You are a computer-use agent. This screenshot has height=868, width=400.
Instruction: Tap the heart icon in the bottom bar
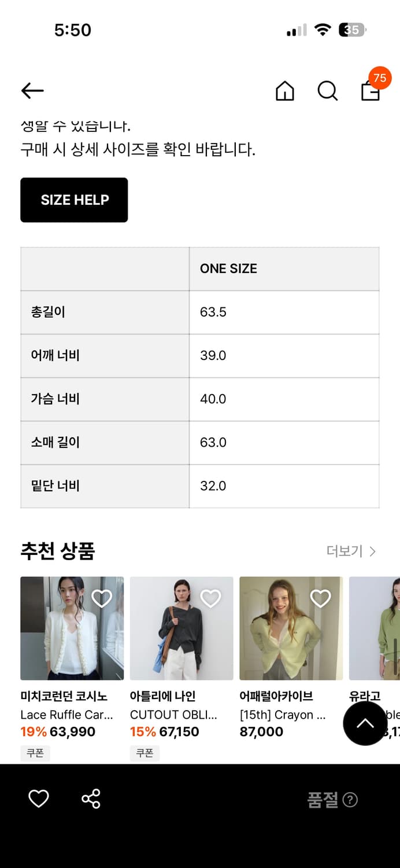click(38, 799)
